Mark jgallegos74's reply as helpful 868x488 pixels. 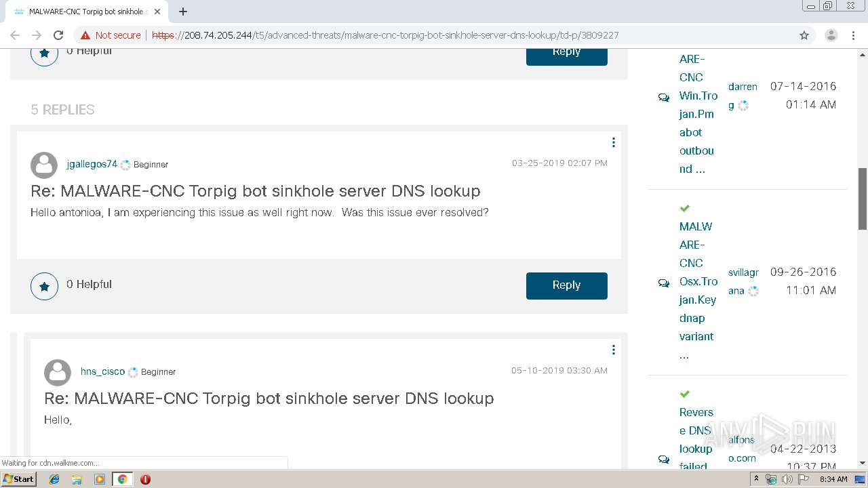(44, 287)
